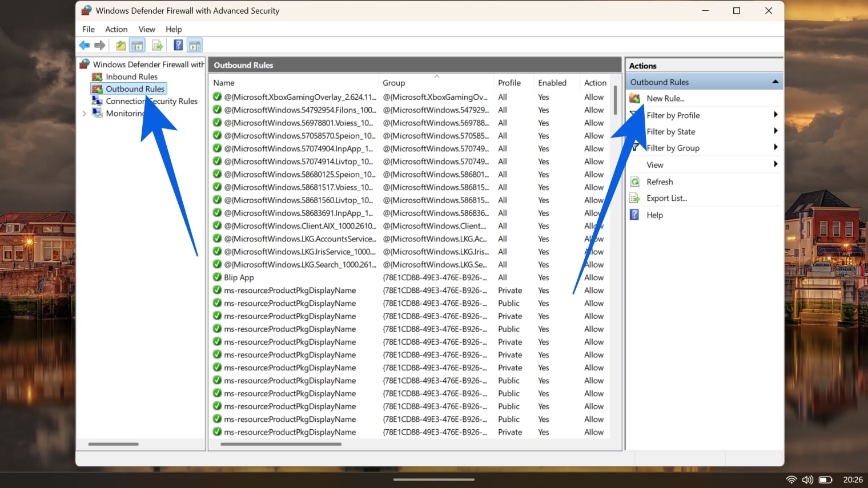Click the green Refresh icon in Actions pane
The height and width of the screenshot is (488, 868).
click(634, 182)
